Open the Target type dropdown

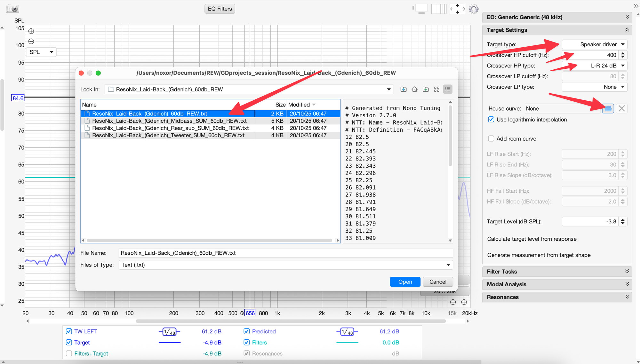pyautogui.click(x=594, y=44)
